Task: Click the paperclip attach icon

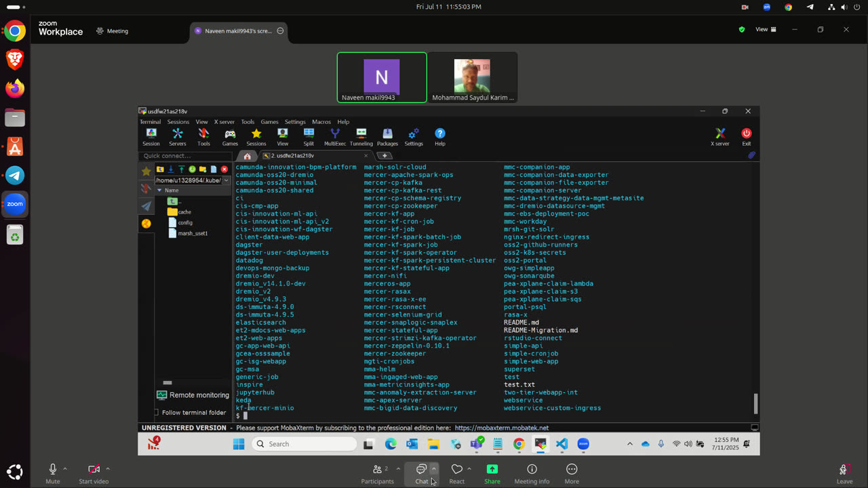Action: pyautogui.click(x=751, y=155)
